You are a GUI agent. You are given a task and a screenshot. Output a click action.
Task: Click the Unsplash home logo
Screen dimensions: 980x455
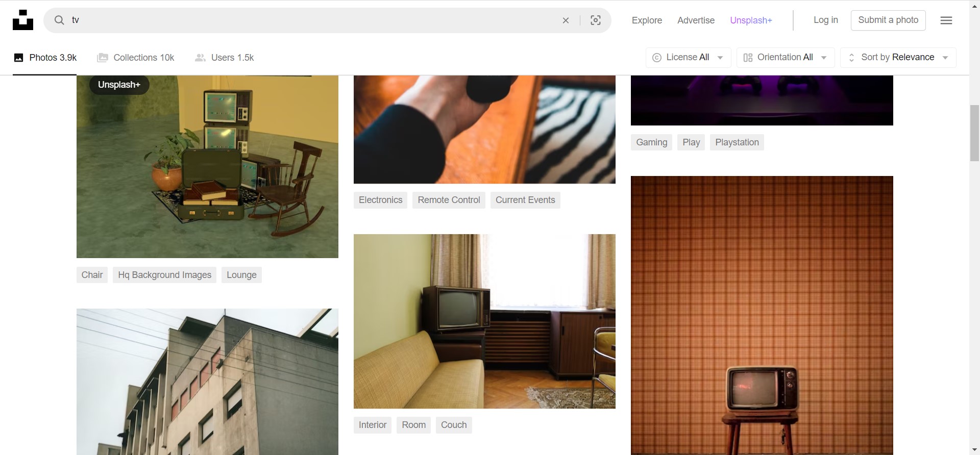(x=23, y=20)
